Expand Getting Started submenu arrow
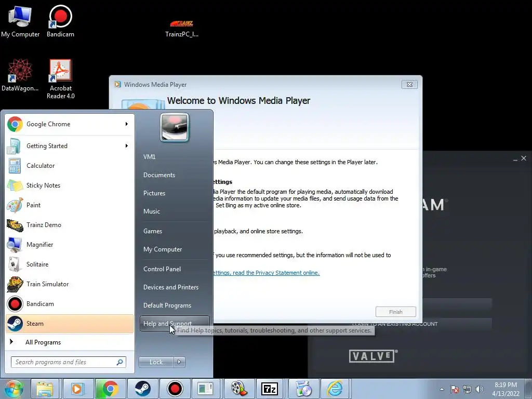This screenshot has width=532, height=399. 127,146
